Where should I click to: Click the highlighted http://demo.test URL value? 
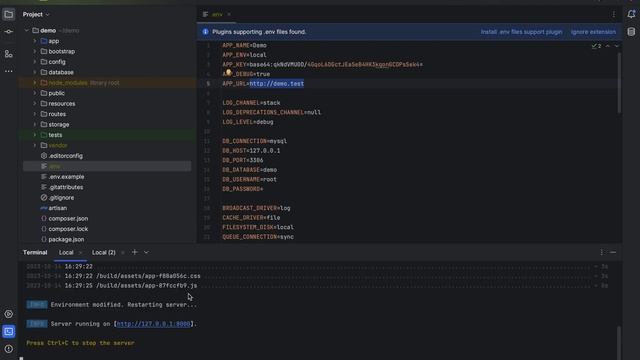pyautogui.click(x=276, y=84)
